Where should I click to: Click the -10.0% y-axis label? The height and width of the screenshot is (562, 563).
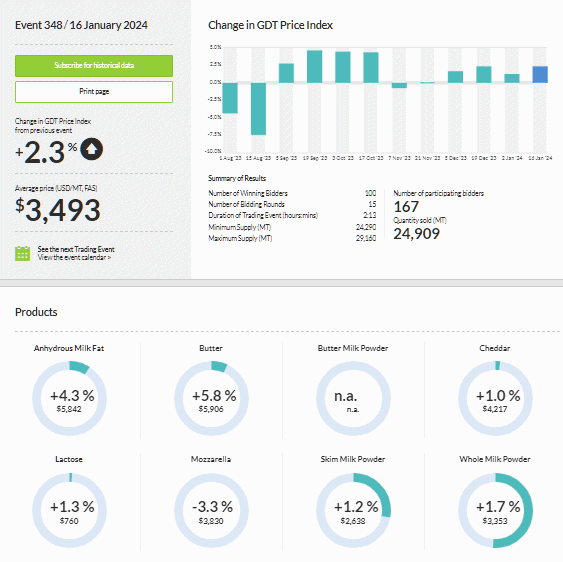[x=213, y=151]
